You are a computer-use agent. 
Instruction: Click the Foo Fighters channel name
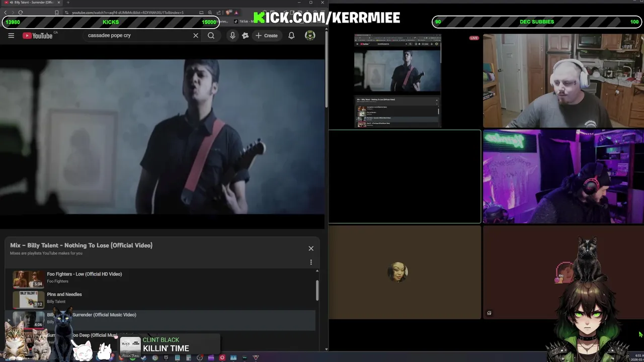point(57,281)
